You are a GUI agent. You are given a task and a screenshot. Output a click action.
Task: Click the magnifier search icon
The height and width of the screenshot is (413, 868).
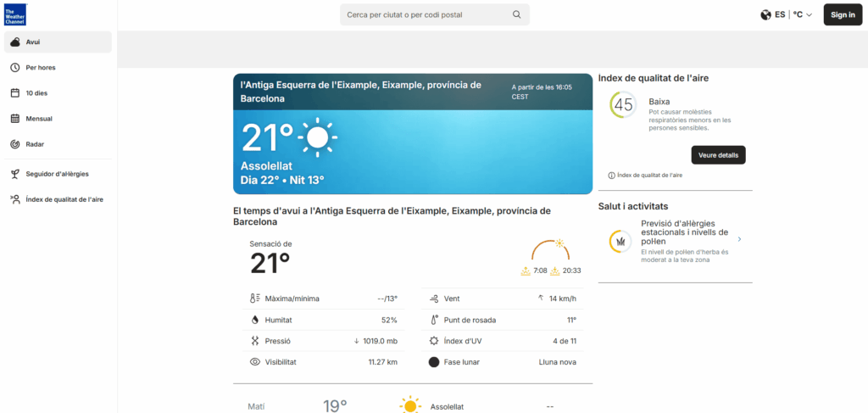point(516,15)
